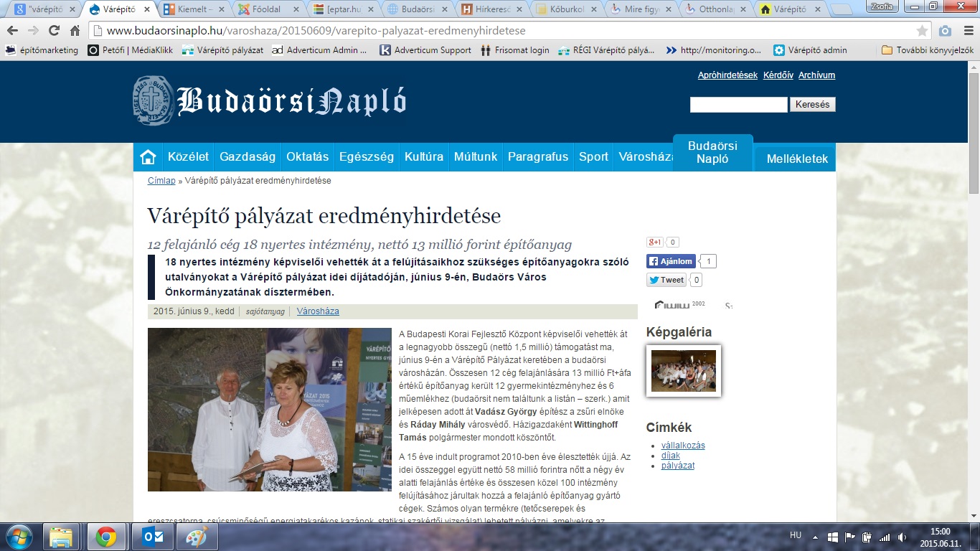Click the Budaörsi Napló logo
Image resolution: width=980 pixels, height=551 pixels.
click(270, 100)
